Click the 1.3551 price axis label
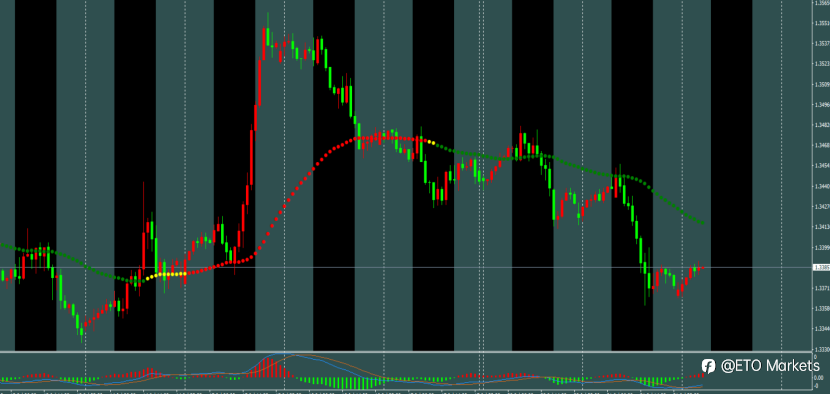This screenshot has width=830, height=394. coord(822,23)
